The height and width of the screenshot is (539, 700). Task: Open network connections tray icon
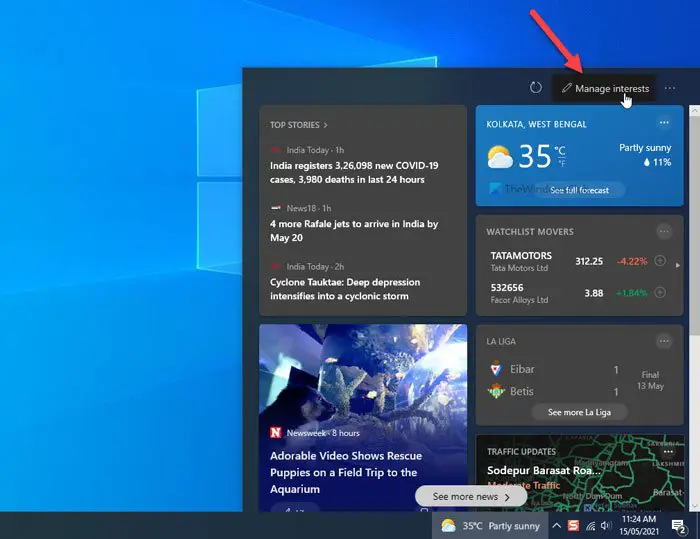(590, 526)
